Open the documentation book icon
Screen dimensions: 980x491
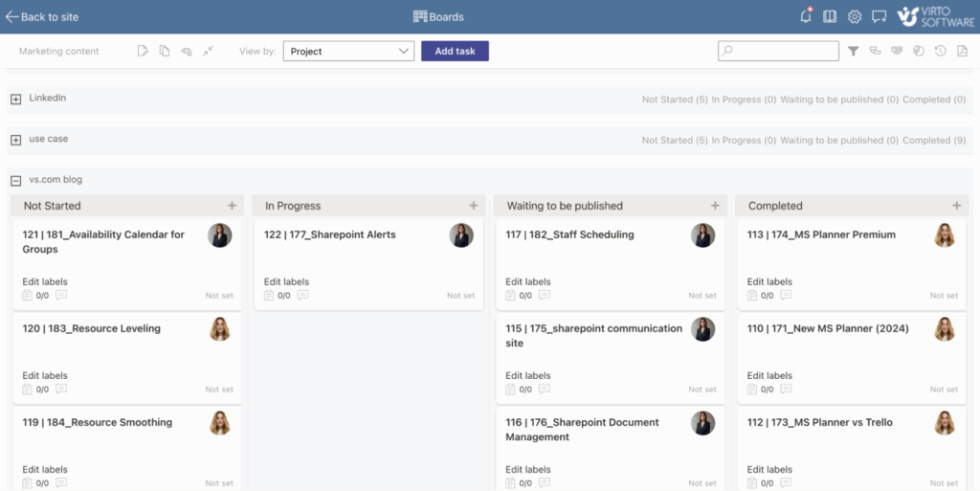click(x=830, y=16)
